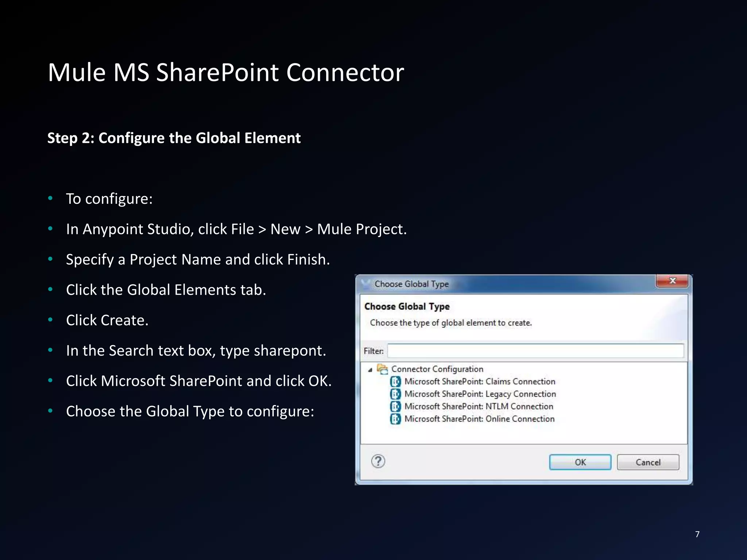The image size is (747, 560).
Task: Click into the Filter text field
Action: (x=535, y=351)
